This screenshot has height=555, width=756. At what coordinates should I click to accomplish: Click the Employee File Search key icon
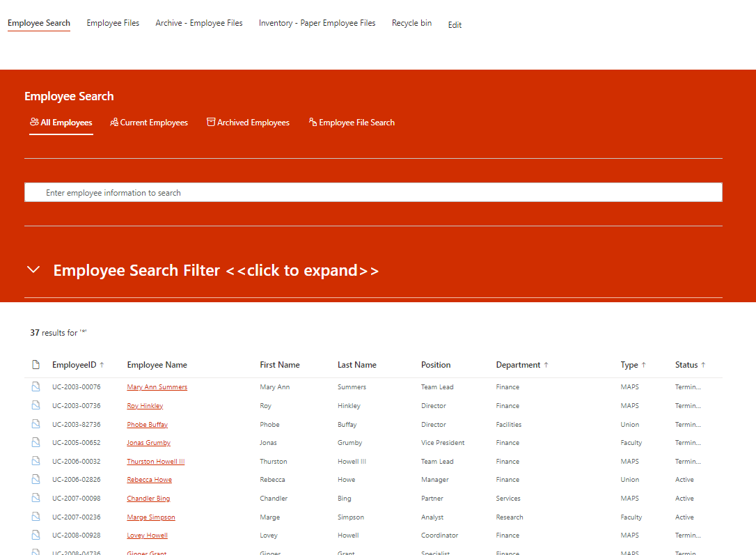(313, 122)
